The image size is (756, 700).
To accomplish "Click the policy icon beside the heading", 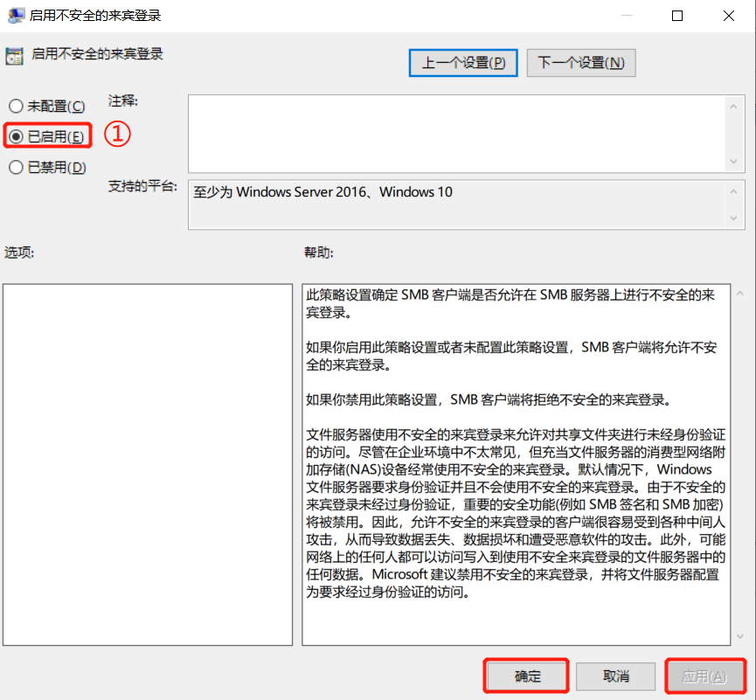I will point(15,56).
